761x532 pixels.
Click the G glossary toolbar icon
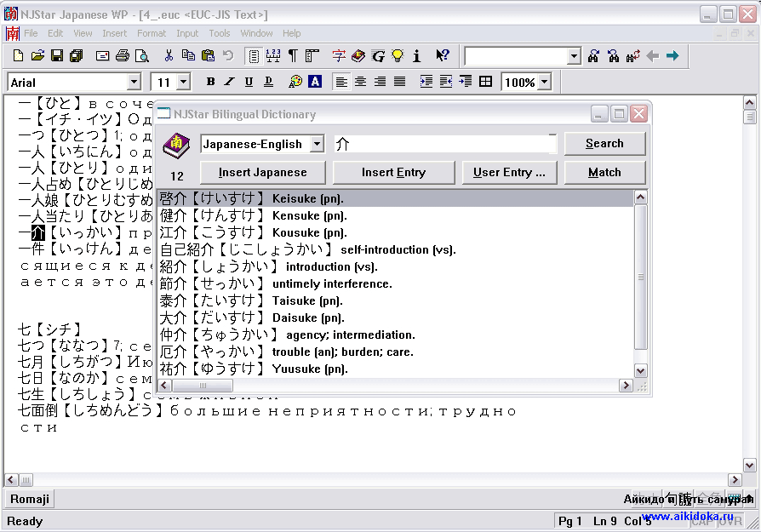pyautogui.click(x=378, y=56)
